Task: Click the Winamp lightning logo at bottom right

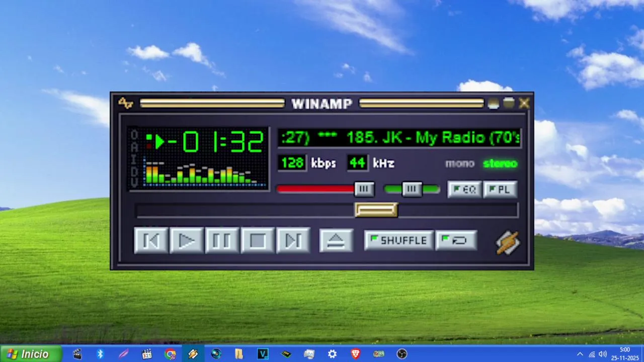Action: pos(508,242)
